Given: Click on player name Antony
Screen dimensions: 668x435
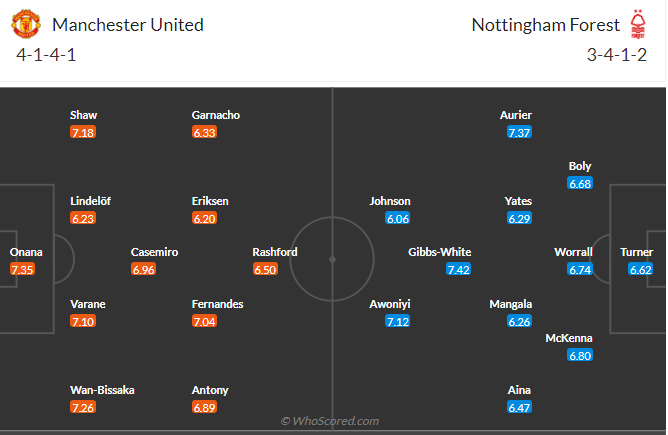Looking at the screenshot, I should [210, 390].
